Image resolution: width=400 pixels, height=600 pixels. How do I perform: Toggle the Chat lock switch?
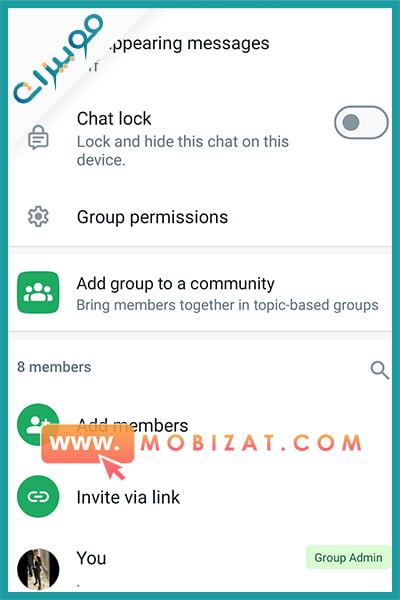(361, 122)
